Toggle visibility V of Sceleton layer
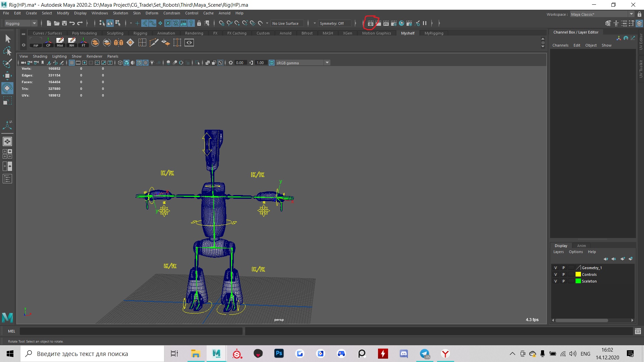This screenshot has width=644, height=362. [x=555, y=281]
